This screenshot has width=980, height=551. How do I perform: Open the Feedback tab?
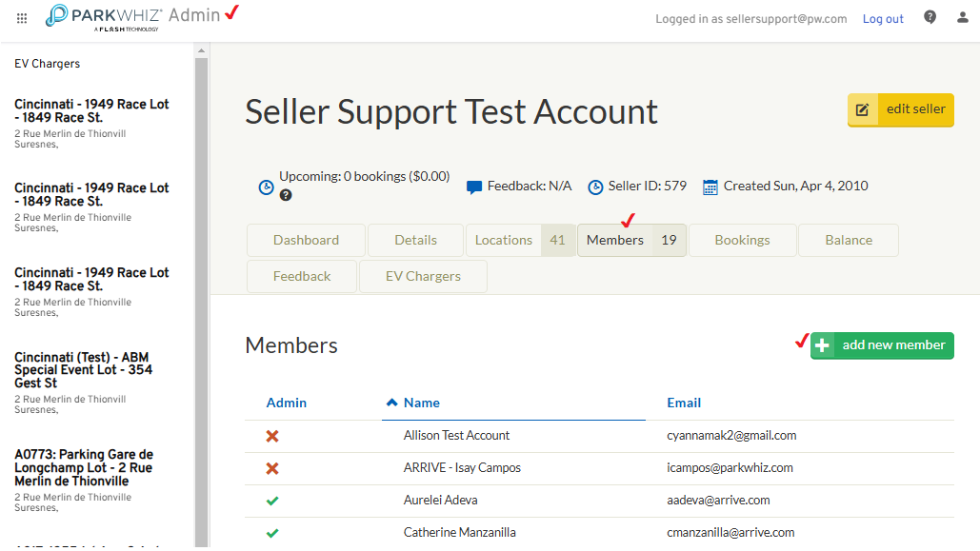click(302, 276)
